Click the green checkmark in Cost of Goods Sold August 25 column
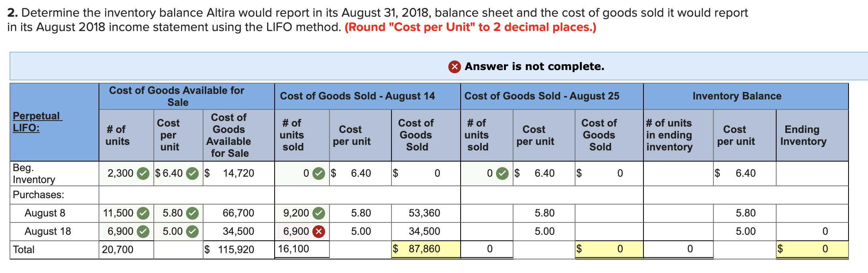Viewport: 868px width, 273px height. (x=502, y=173)
